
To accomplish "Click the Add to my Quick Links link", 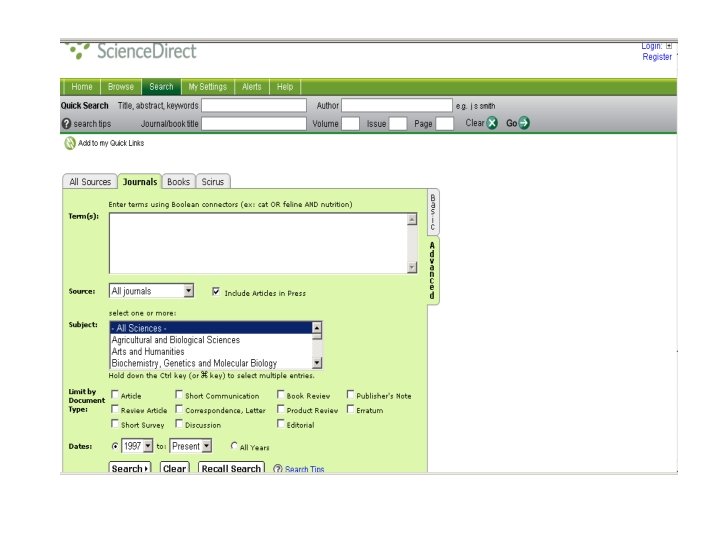I will (x=111, y=143).
